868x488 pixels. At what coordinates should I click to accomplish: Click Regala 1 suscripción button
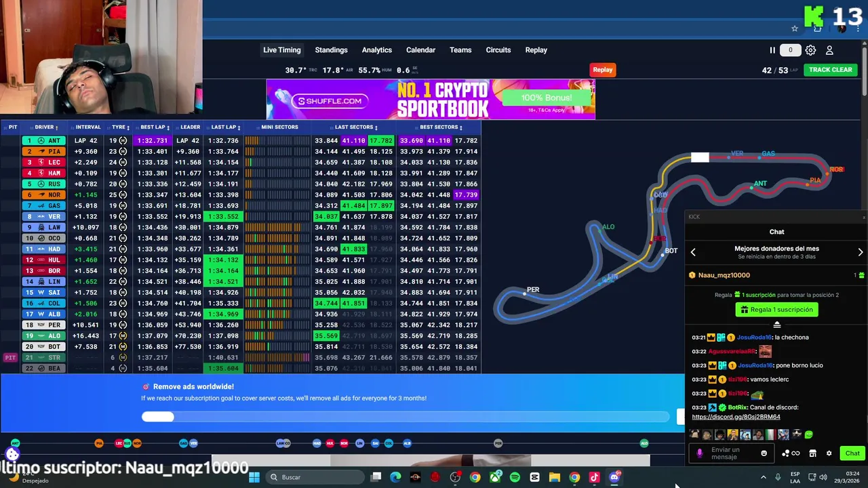[777, 310]
